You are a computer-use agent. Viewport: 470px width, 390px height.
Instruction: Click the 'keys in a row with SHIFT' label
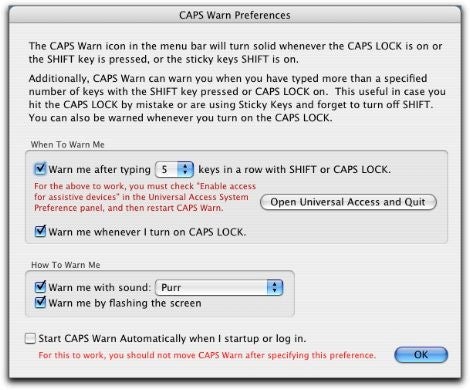coord(294,170)
